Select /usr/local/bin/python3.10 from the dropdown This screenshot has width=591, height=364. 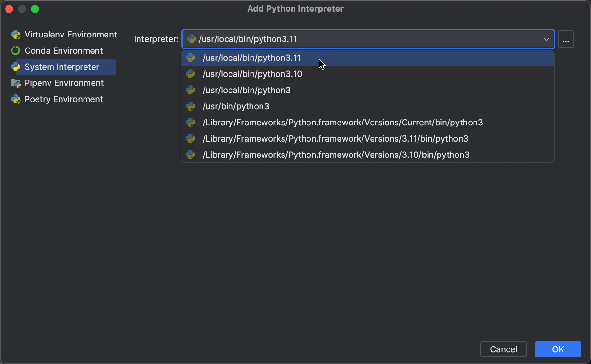(x=252, y=74)
